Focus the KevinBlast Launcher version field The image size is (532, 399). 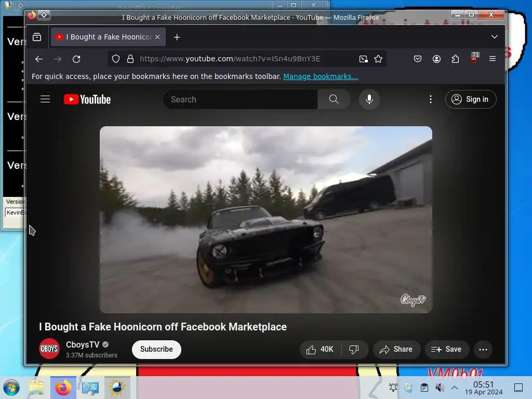[15, 212]
